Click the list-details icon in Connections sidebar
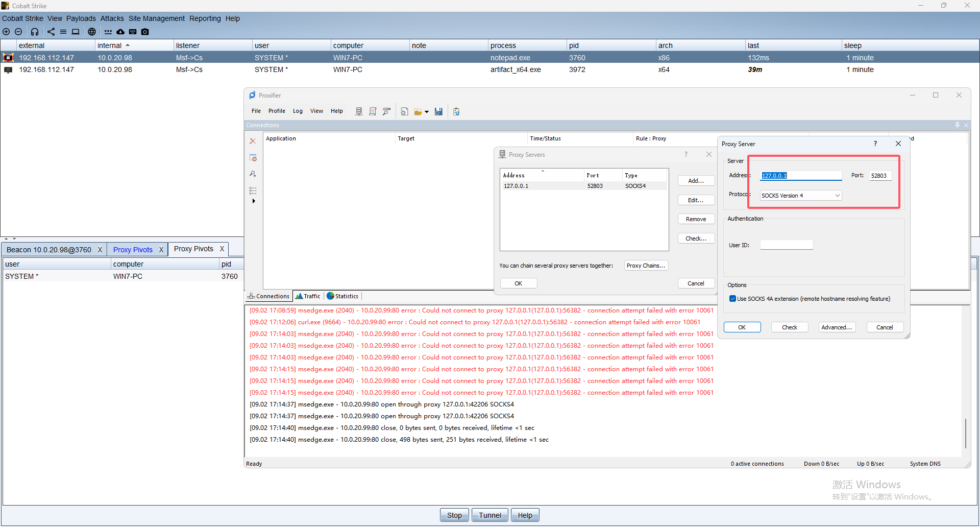The image size is (980, 527). coord(253,190)
